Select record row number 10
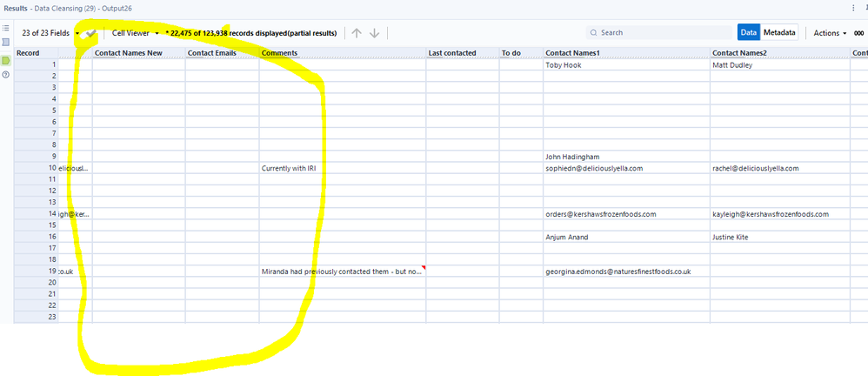 (36, 168)
